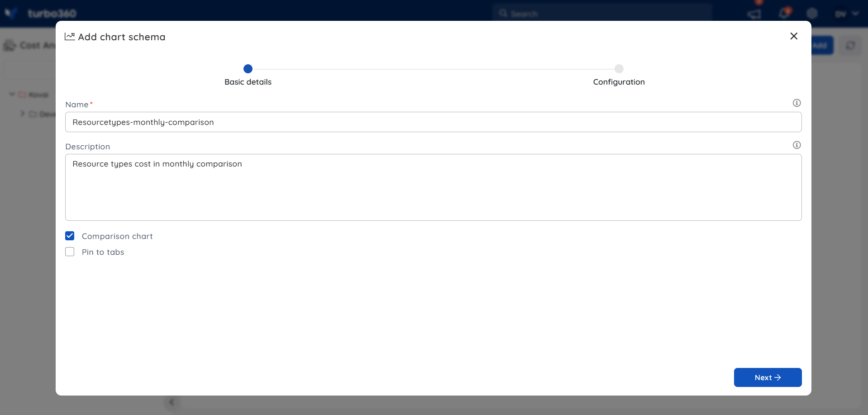Click the Name field info icon
The image size is (868, 415).
coord(797,103)
